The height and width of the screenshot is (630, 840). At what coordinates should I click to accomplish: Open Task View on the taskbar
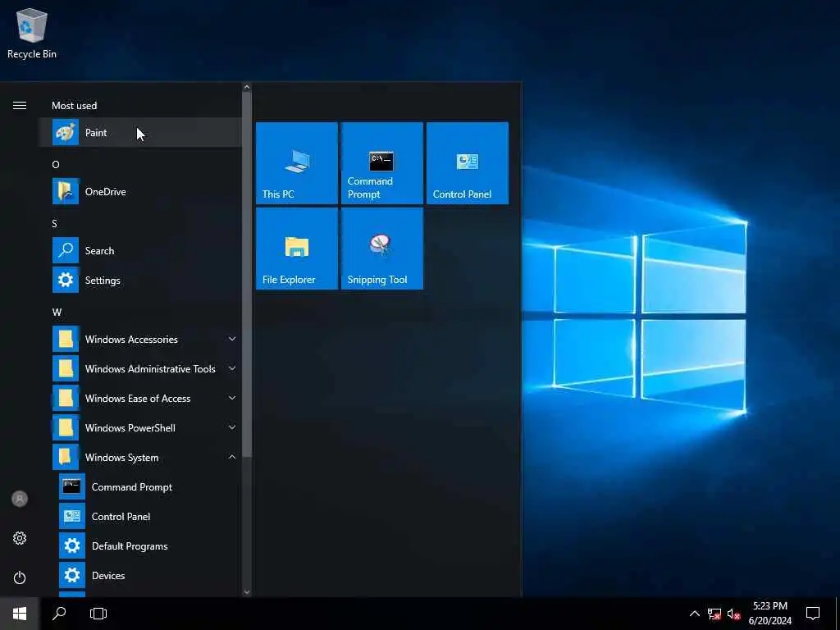point(98,614)
